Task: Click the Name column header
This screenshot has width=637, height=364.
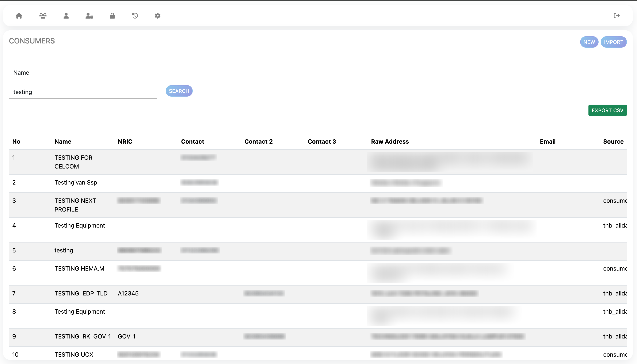Action: pyautogui.click(x=63, y=142)
